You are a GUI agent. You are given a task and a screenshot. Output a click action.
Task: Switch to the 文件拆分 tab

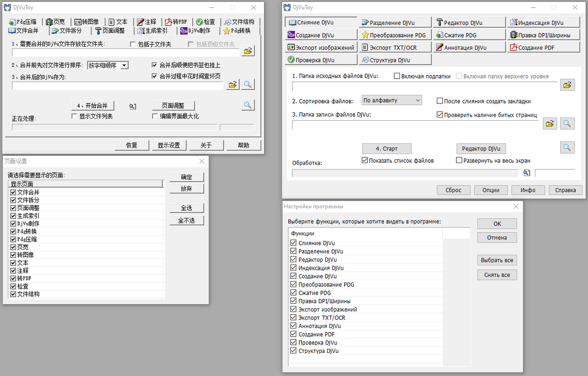pos(70,31)
